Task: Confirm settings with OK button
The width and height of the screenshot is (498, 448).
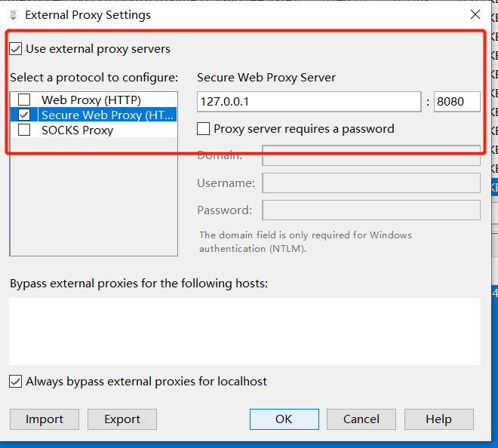Action: coord(284,419)
